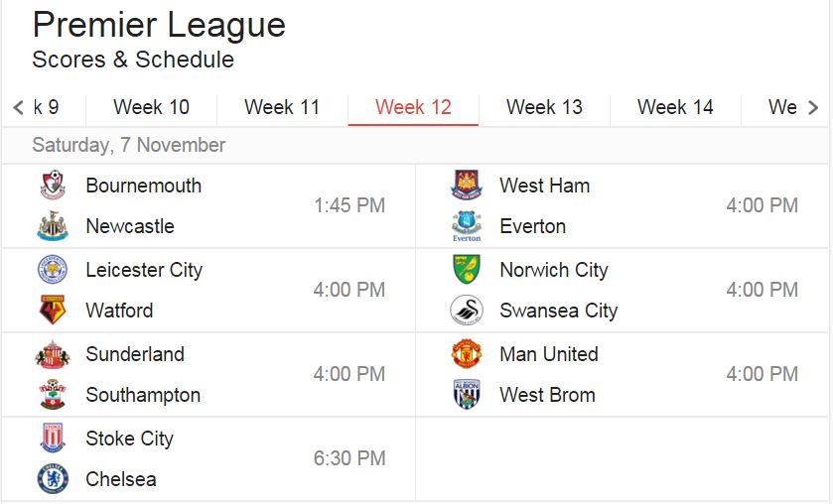Click the West Ham crest

[x=467, y=185]
